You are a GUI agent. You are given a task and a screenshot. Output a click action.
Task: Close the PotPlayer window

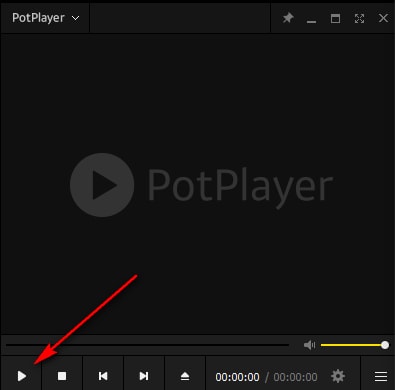[383, 18]
